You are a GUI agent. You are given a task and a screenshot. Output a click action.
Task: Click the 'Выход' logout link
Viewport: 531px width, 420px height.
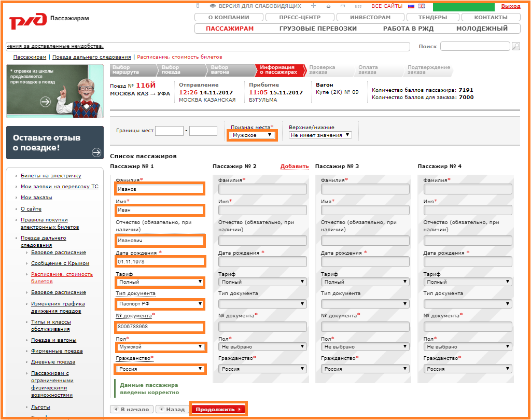click(x=511, y=6)
